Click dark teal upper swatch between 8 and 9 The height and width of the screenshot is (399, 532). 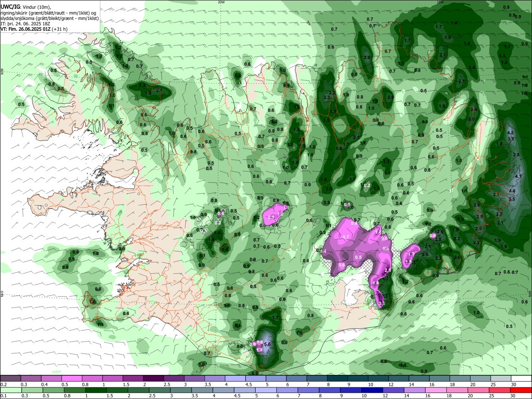tap(337, 378)
